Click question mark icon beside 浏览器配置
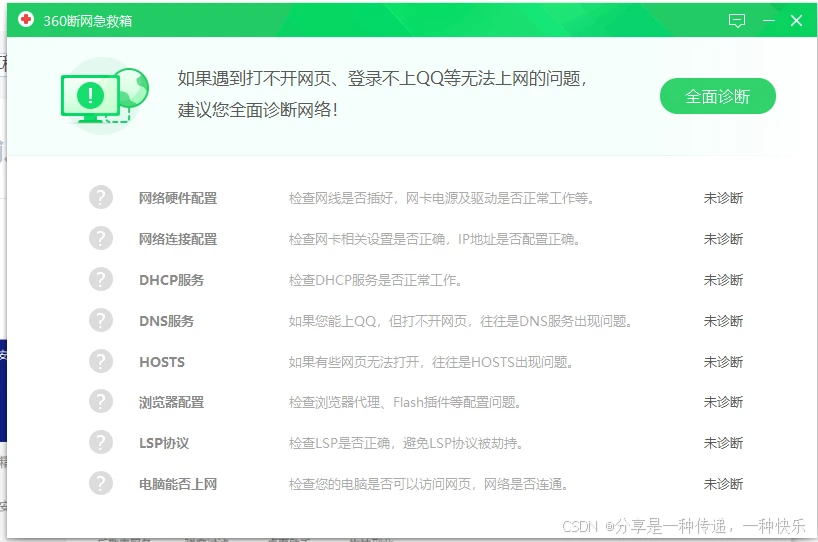Screen dimensions: 818x542 [101, 402]
